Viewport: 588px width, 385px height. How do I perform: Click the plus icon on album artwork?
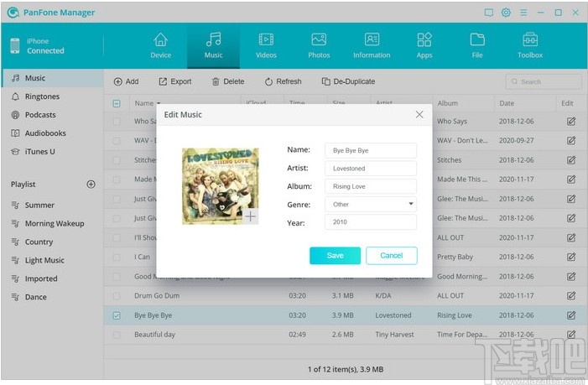pyautogui.click(x=251, y=216)
